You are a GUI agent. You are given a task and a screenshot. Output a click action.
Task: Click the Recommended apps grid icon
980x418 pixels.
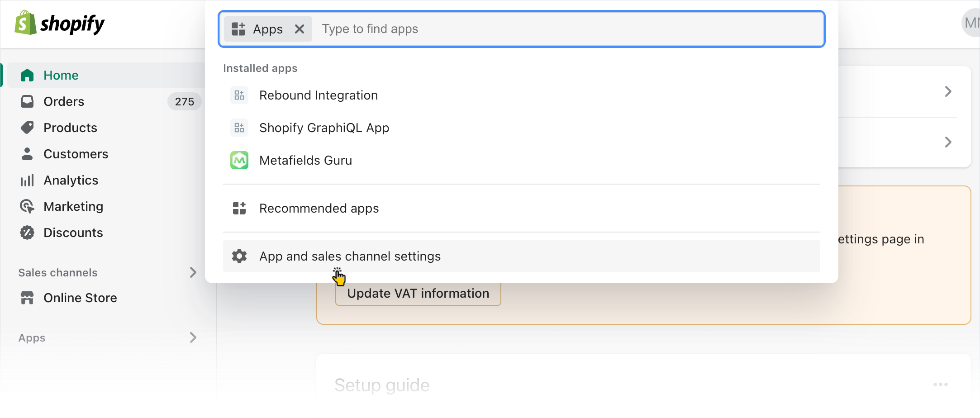(x=239, y=208)
